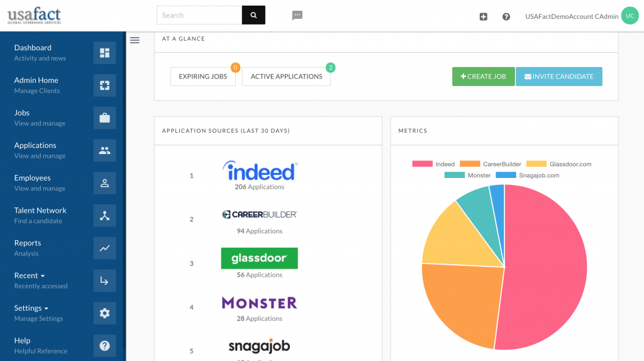Click the Active Applications button
The height and width of the screenshot is (361, 644).
click(286, 76)
